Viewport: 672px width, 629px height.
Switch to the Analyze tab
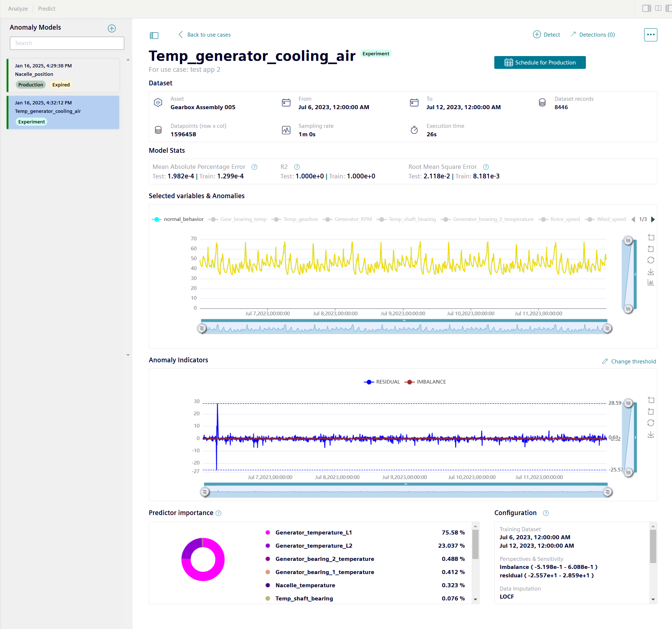pos(18,9)
